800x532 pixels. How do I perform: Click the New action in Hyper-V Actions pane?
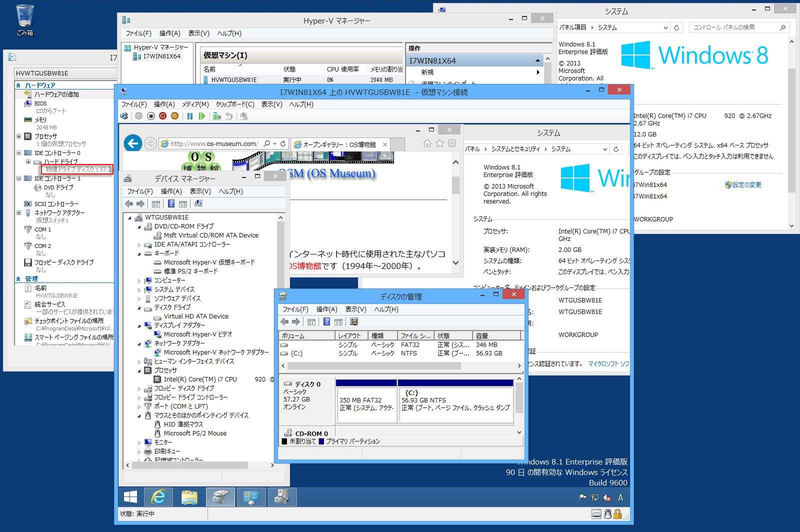pos(427,72)
